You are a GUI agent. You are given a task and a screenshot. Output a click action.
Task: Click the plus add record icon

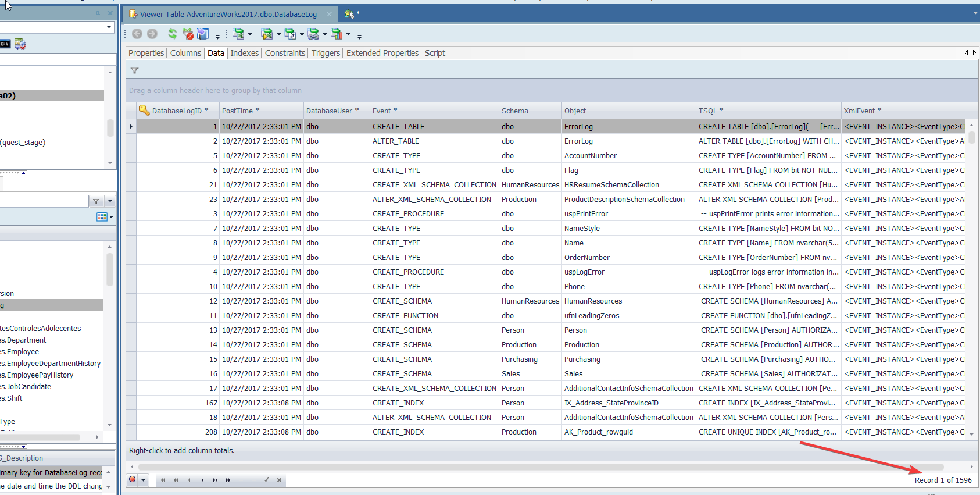point(241,480)
